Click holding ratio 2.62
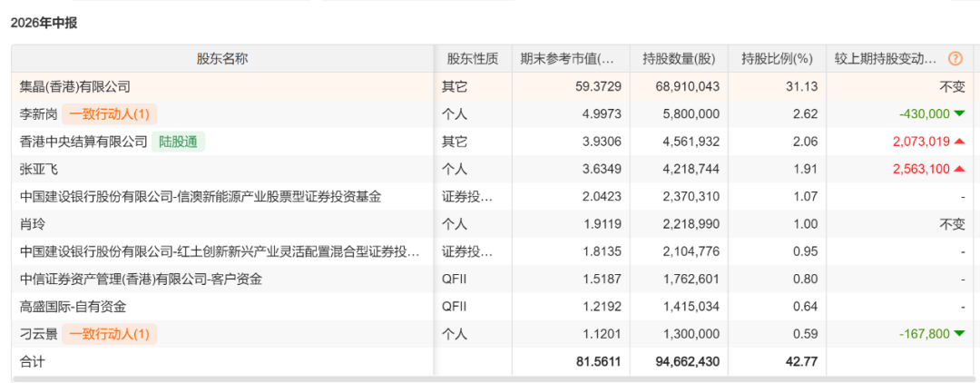Viewport: 980px width, 383px height. [806, 114]
